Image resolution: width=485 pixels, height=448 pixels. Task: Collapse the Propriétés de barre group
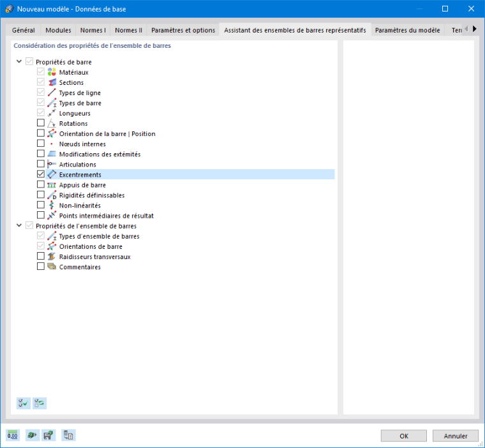pos(19,61)
